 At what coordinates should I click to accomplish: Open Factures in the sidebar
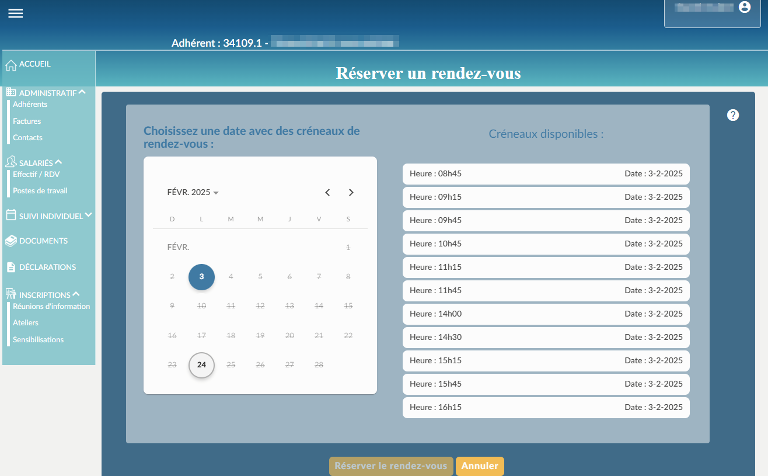click(27, 121)
